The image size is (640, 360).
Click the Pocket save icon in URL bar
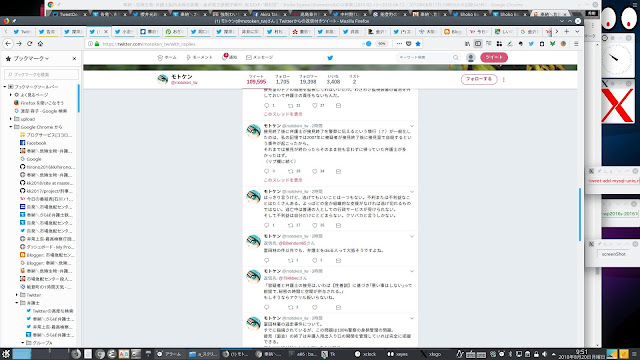click(409, 44)
